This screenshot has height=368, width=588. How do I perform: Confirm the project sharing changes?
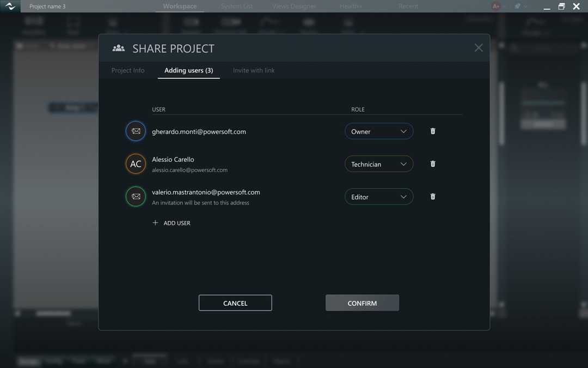[x=362, y=303]
